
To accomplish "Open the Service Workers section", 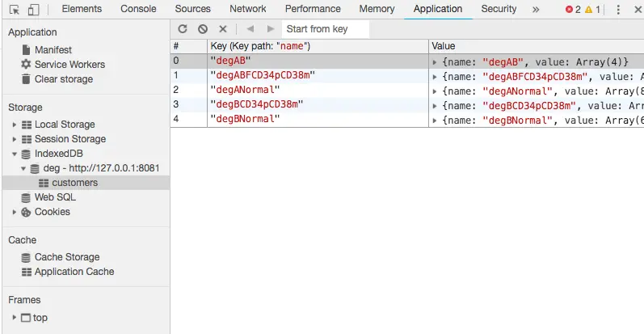I will pyautogui.click(x=69, y=65).
